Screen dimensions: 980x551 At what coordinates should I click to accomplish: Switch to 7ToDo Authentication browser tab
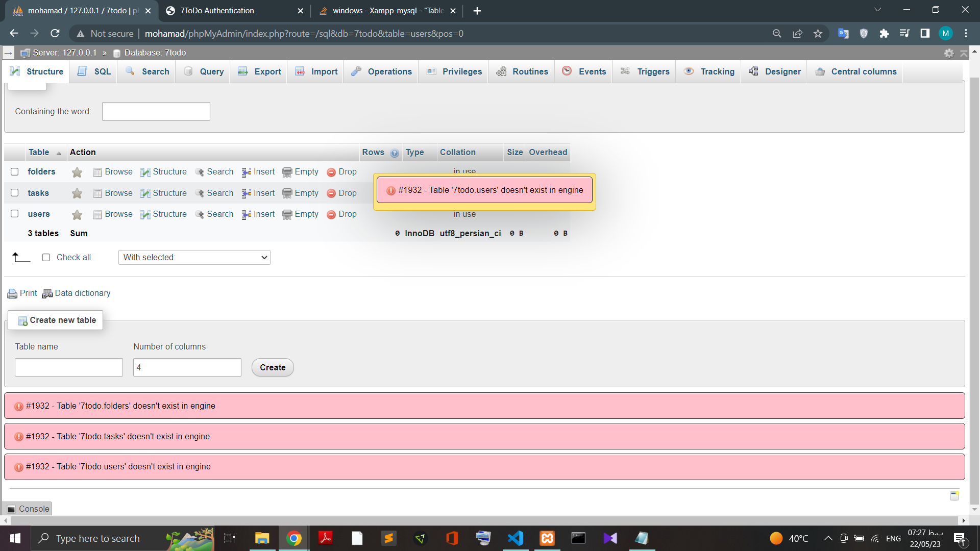235,11
